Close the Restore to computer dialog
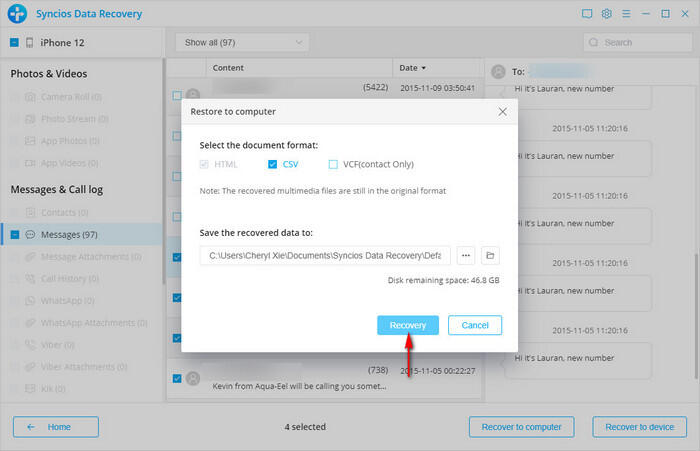This screenshot has height=451, width=700. tap(502, 111)
